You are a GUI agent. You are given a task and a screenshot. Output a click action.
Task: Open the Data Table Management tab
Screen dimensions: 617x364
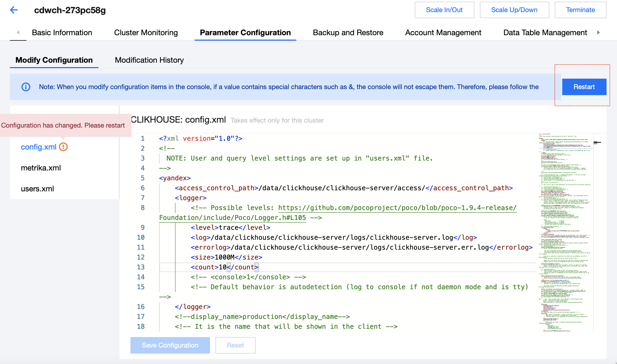click(545, 32)
